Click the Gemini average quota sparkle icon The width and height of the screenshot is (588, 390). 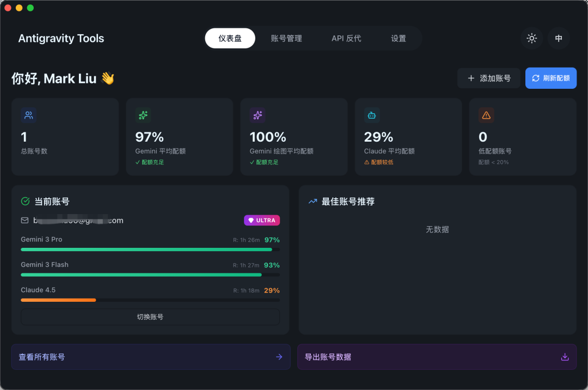pos(143,115)
